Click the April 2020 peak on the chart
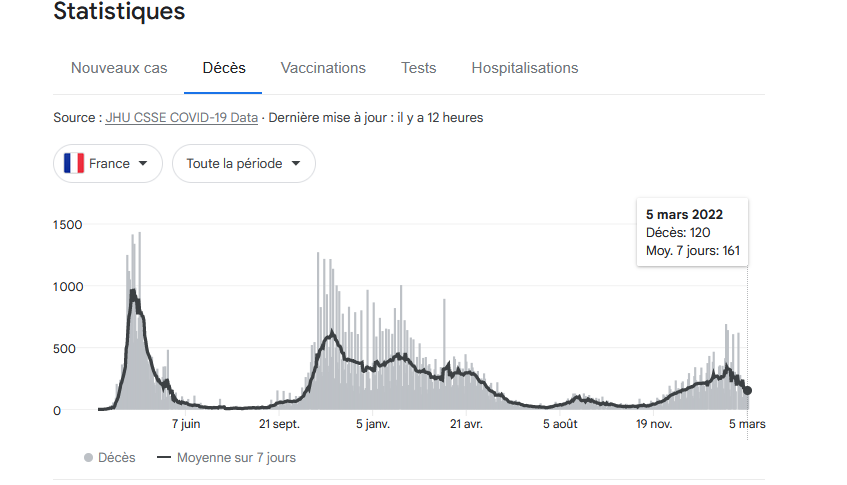The height and width of the screenshot is (485, 847). pos(134,290)
